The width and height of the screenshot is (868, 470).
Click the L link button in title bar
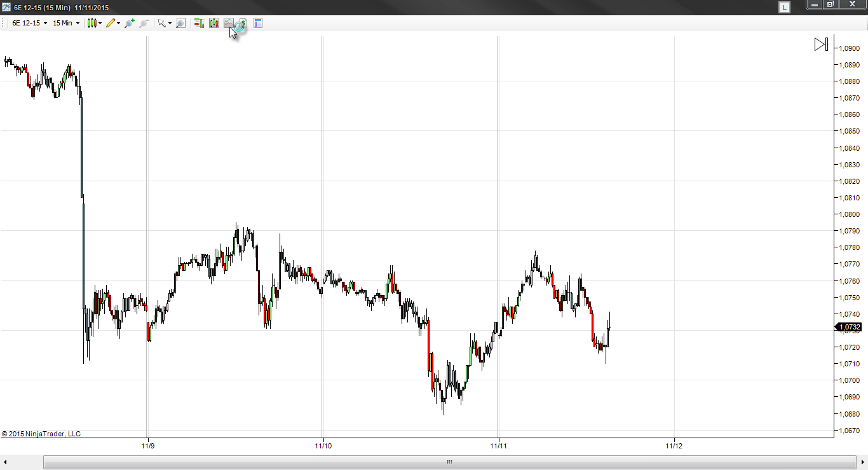[x=785, y=7]
